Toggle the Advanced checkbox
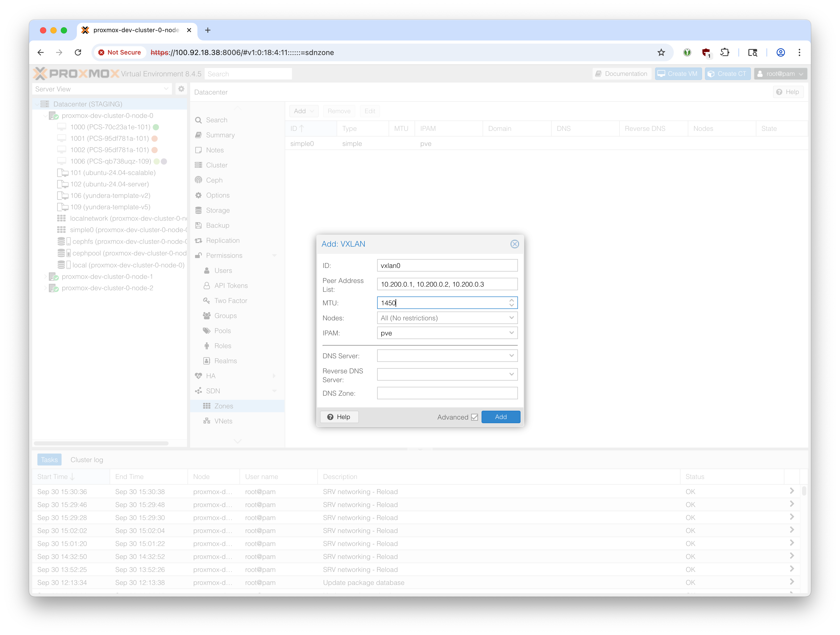840x635 pixels. coord(474,417)
